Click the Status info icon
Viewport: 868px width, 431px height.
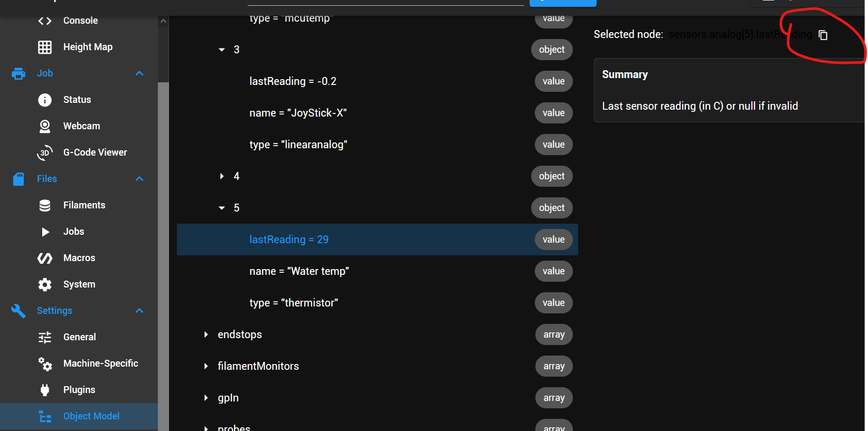pos(45,100)
